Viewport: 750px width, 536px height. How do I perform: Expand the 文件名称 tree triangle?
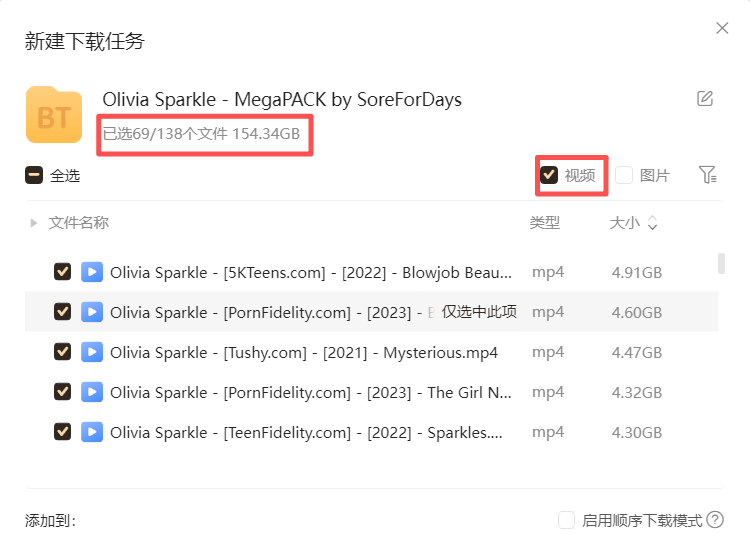click(33, 223)
